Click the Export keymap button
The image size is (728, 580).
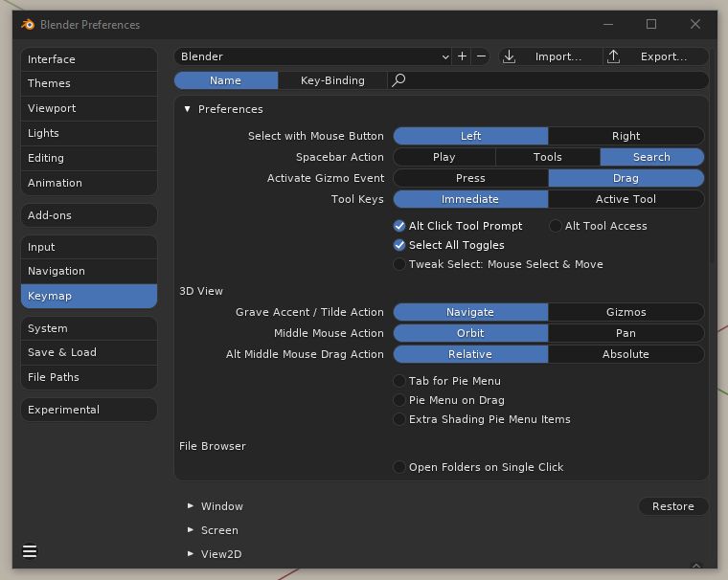coord(655,56)
